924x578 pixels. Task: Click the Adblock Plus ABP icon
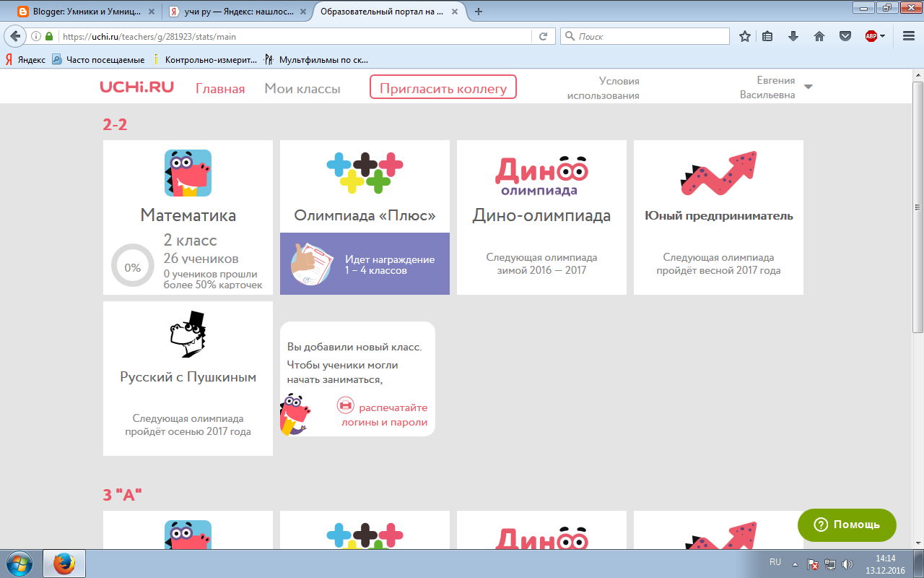pos(871,36)
